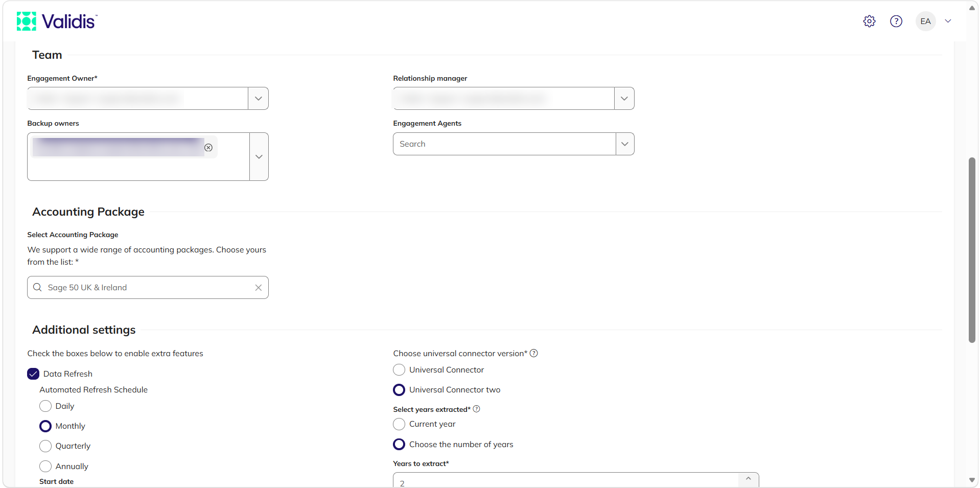Select the Current year option
This screenshot has height=488, width=980.
point(399,424)
